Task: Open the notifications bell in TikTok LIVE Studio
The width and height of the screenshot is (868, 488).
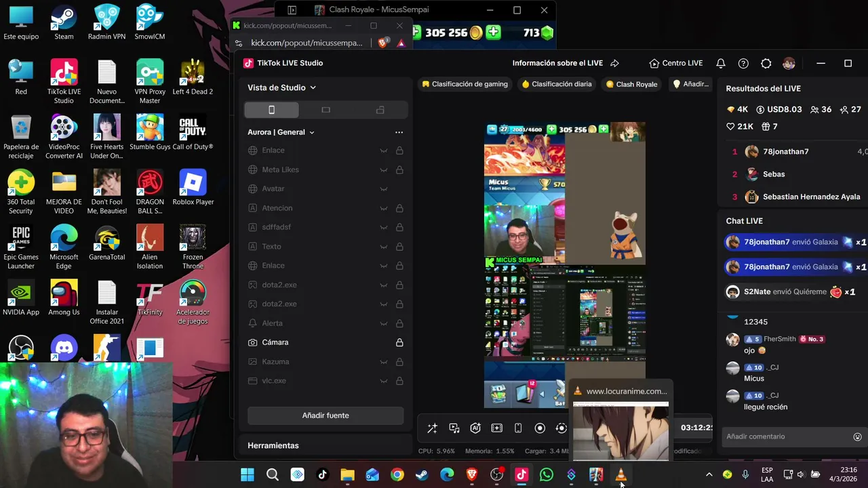Action: [721, 63]
